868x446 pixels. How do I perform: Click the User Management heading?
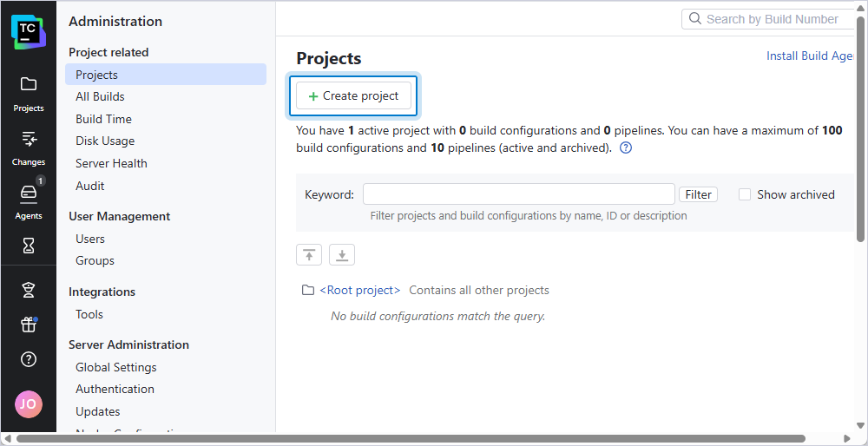click(120, 216)
